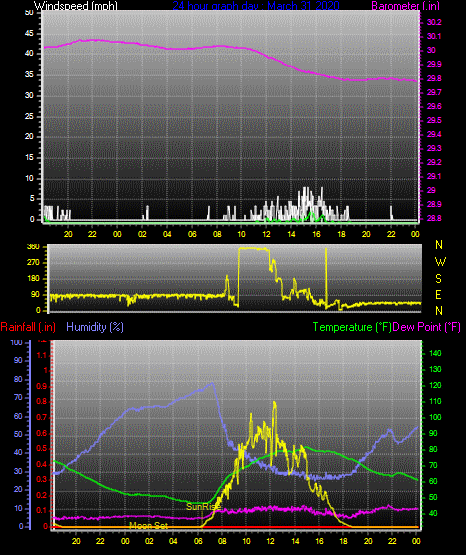Viewport: 466px width, 555px height.
Task: Click the 24 hour graph day title
Action: 256,6
